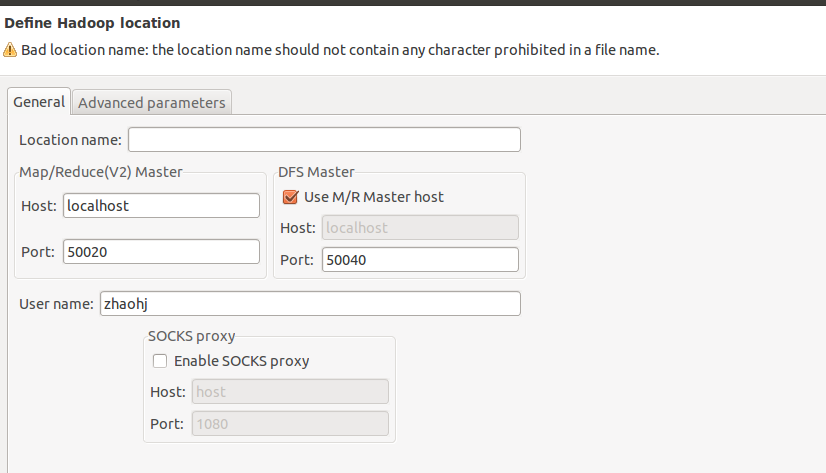Click the Define Hadoop location heading

point(92,23)
